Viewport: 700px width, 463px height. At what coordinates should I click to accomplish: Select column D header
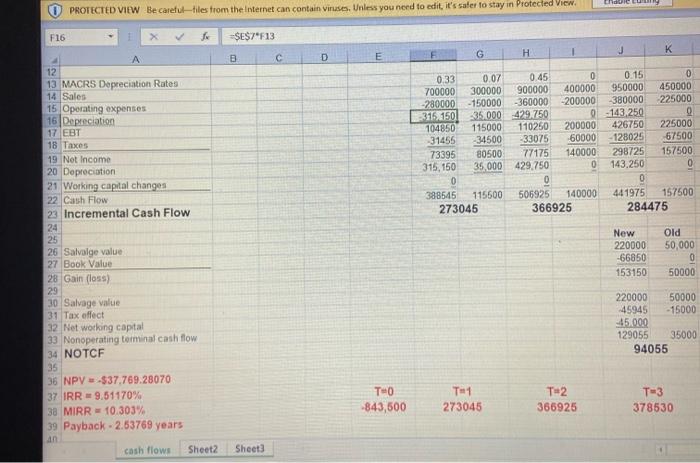coord(325,57)
